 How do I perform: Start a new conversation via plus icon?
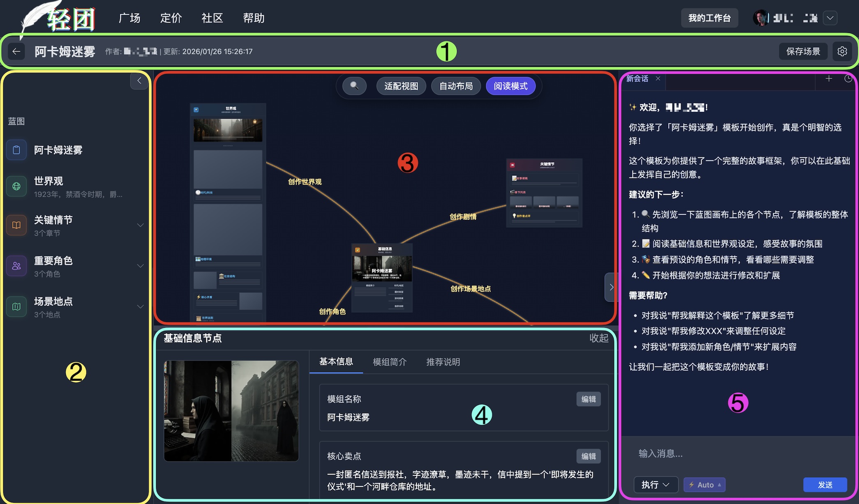tap(829, 78)
